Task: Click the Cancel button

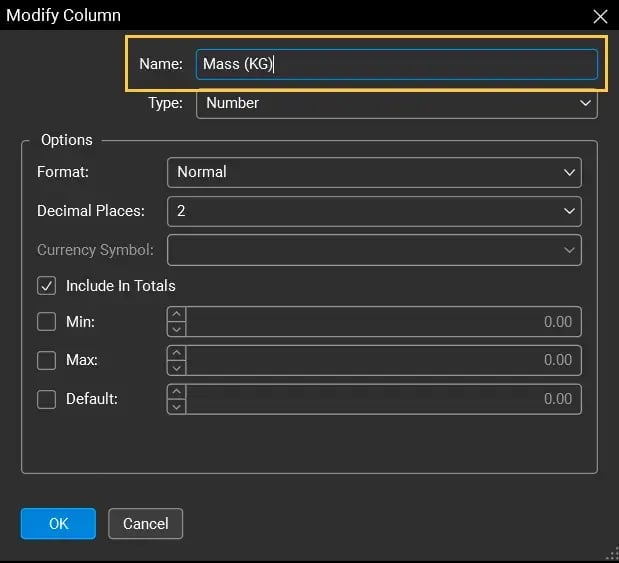Action: [x=145, y=524]
